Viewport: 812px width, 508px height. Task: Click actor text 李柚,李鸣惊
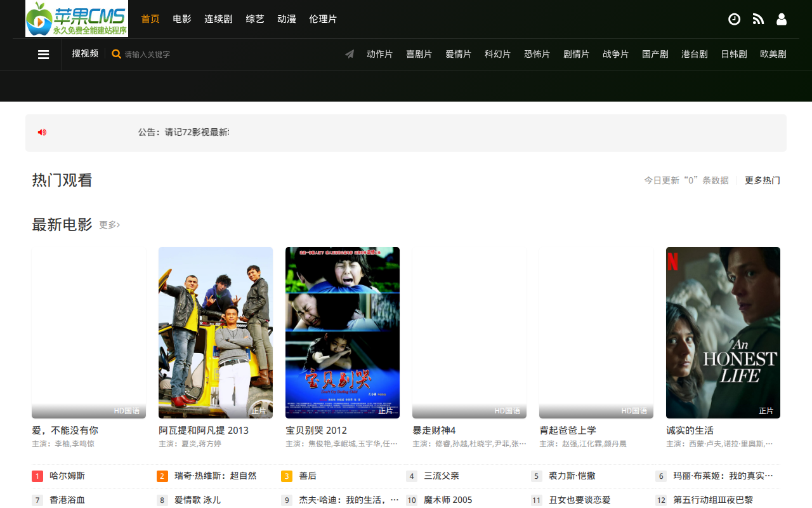pos(74,444)
